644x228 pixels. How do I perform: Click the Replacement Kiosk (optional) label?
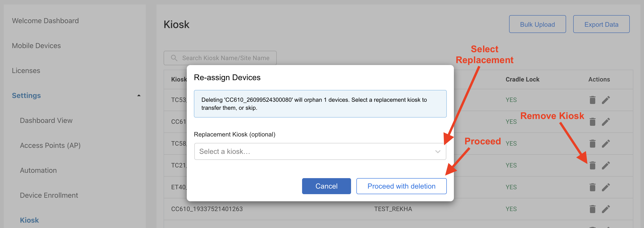pos(234,134)
